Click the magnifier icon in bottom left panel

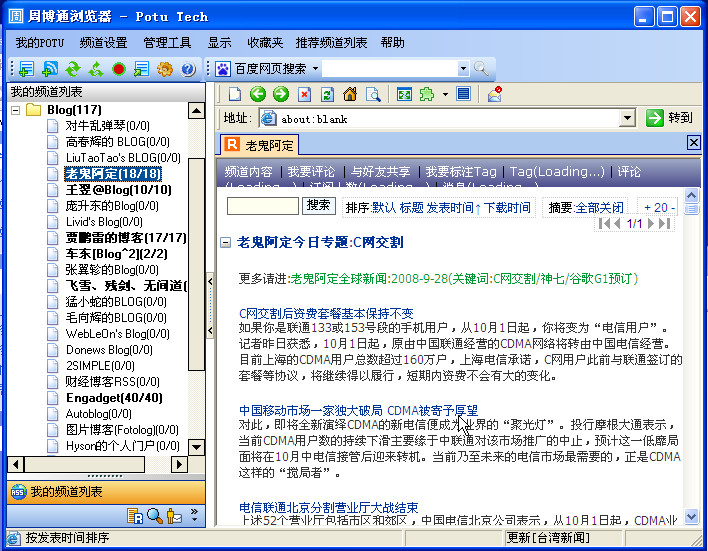click(154, 516)
